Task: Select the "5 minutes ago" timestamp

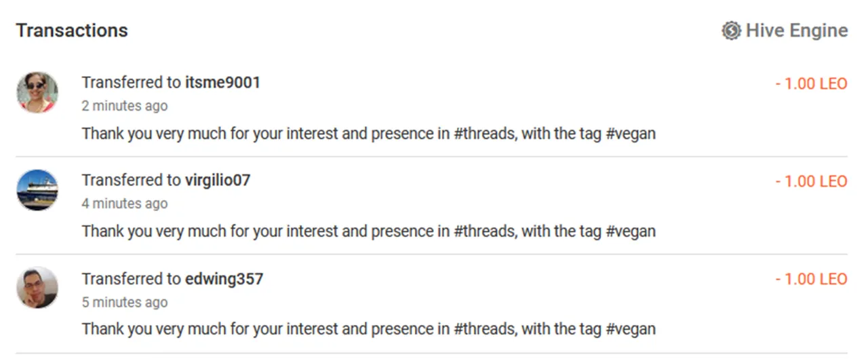Action: tap(125, 302)
